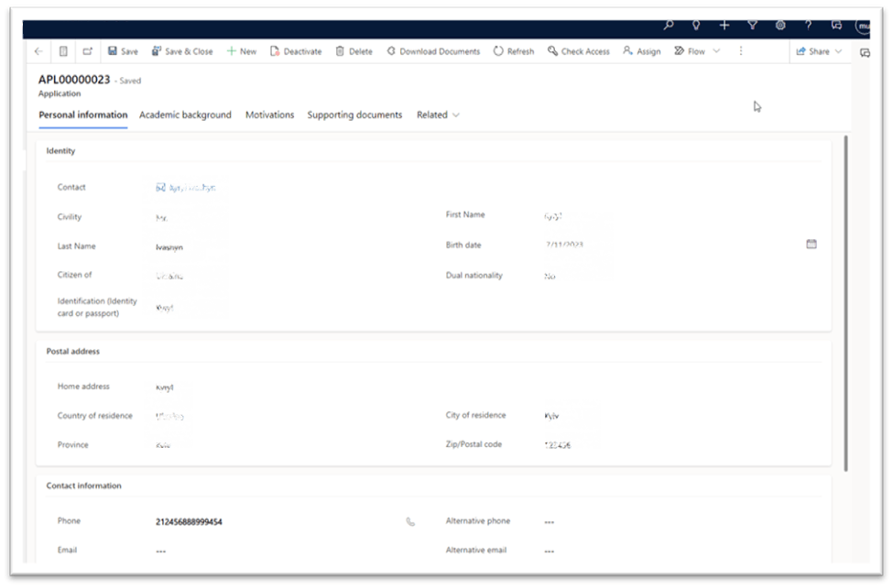893x588 pixels.
Task: Pop out the record using the open-in-new-window icon
Action: pyautogui.click(x=88, y=51)
